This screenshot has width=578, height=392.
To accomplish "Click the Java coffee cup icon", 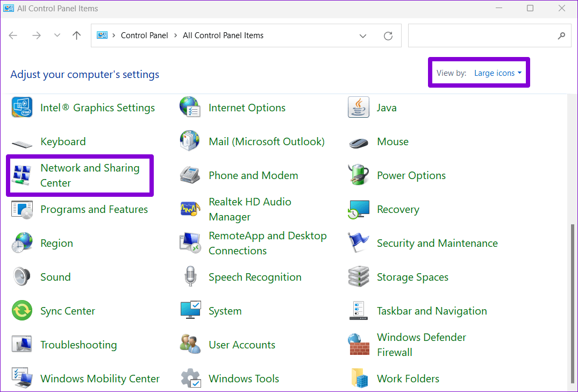I will point(359,108).
